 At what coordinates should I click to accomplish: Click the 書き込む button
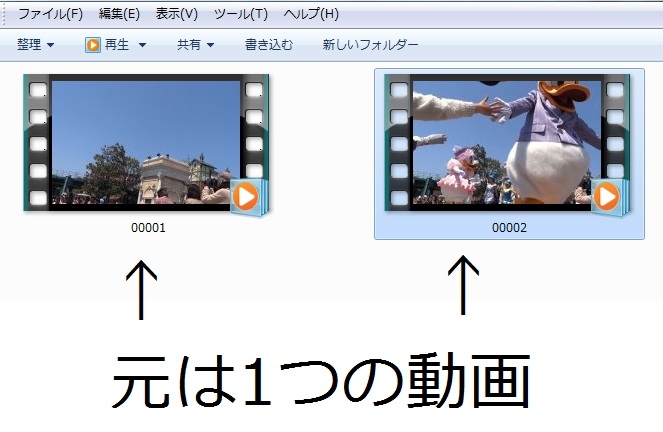pos(269,44)
